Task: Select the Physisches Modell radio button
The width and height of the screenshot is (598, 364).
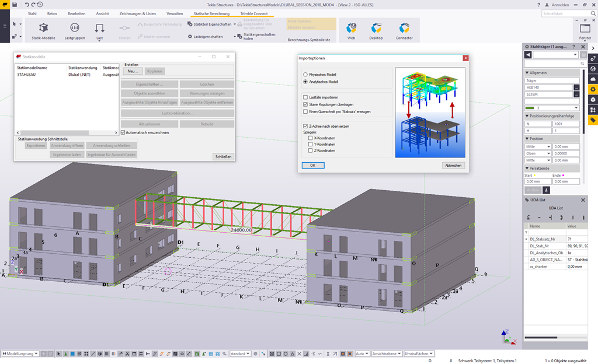Action: tap(305, 75)
